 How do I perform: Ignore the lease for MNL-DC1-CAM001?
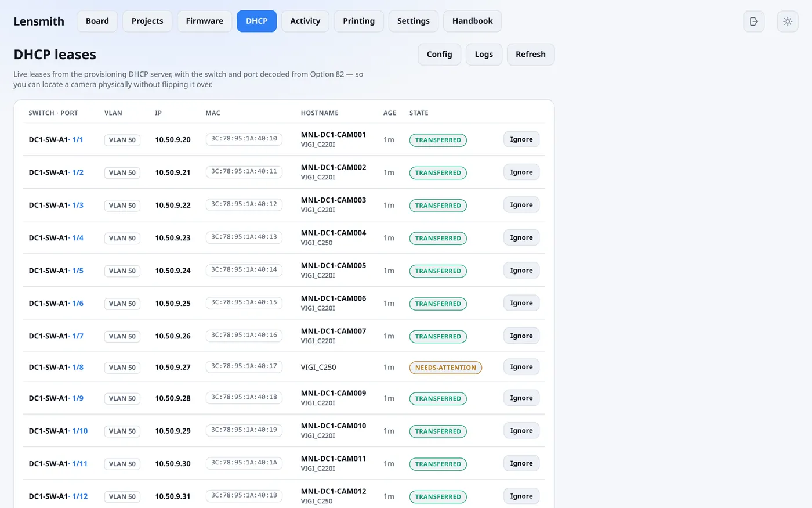(521, 139)
